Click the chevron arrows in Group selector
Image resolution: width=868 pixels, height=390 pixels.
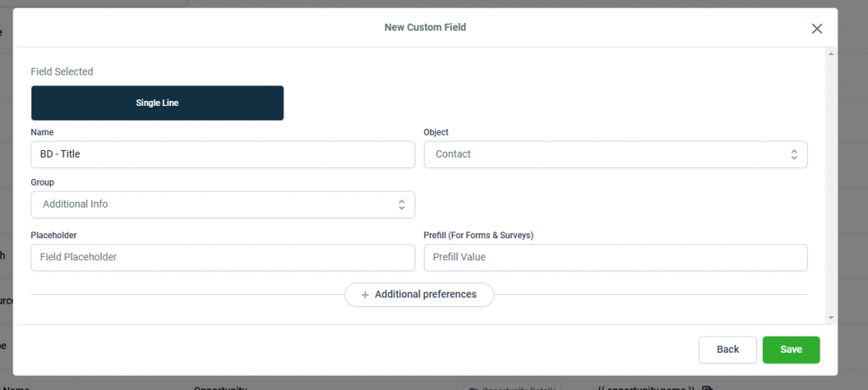[401, 204]
